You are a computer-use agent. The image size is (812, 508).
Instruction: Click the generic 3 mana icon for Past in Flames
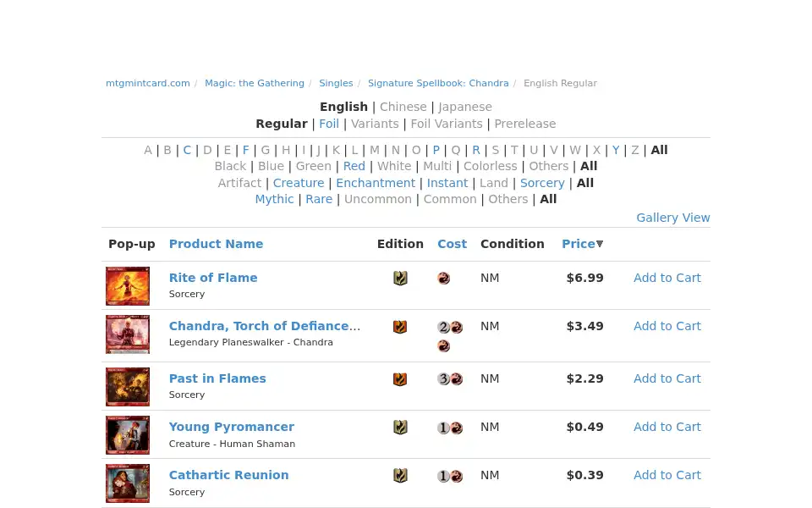point(444,379)
